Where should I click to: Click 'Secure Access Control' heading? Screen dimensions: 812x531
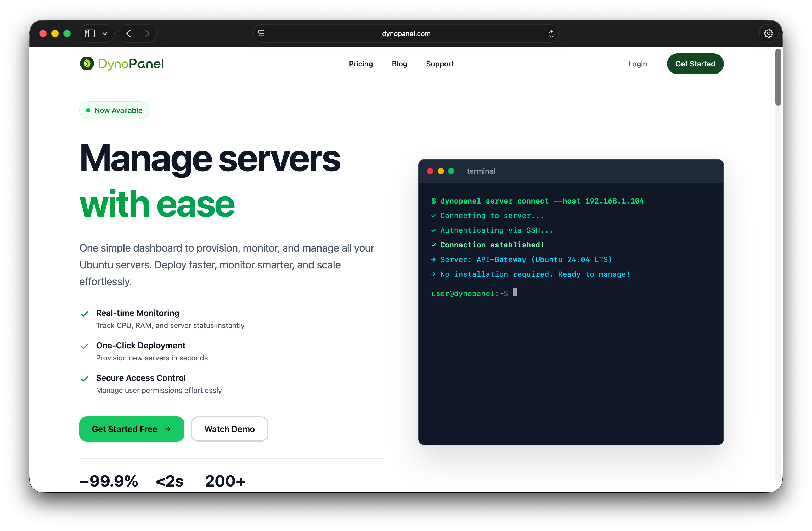[x=140, y=377]
